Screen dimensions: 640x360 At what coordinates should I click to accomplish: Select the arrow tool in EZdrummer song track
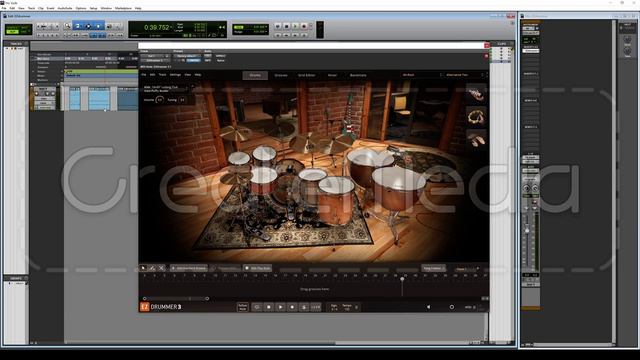tap(143, 268)
